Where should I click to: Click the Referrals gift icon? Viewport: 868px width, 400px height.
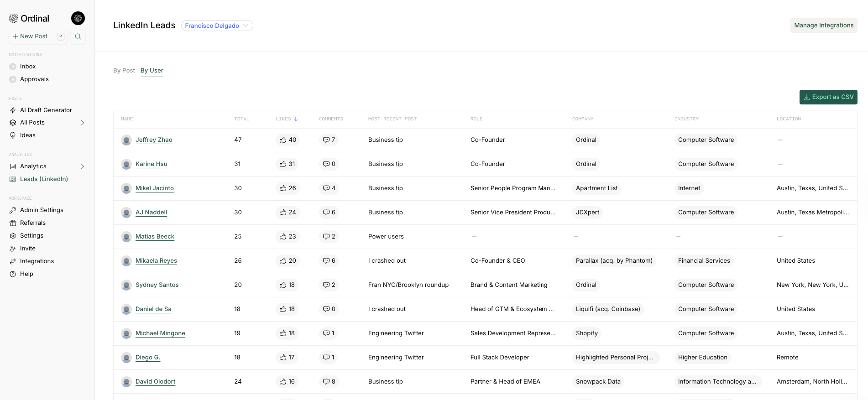point(13,223)
